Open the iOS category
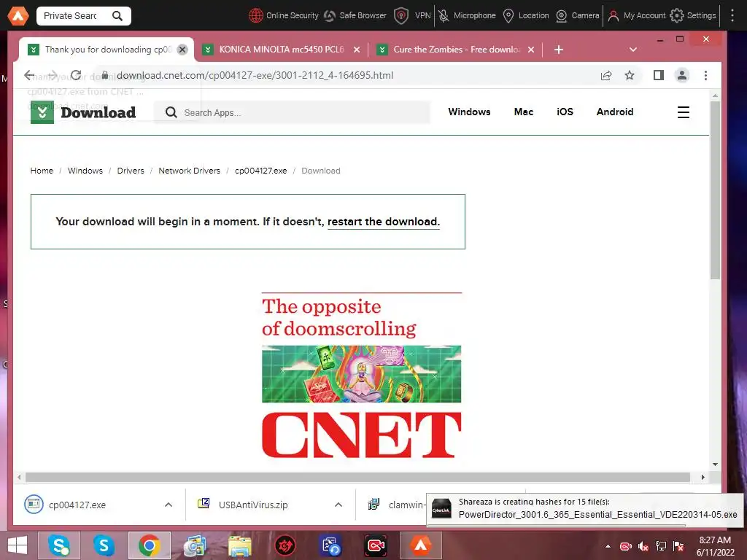The height and width of the screenshot is (560, 747). point(565,112)
